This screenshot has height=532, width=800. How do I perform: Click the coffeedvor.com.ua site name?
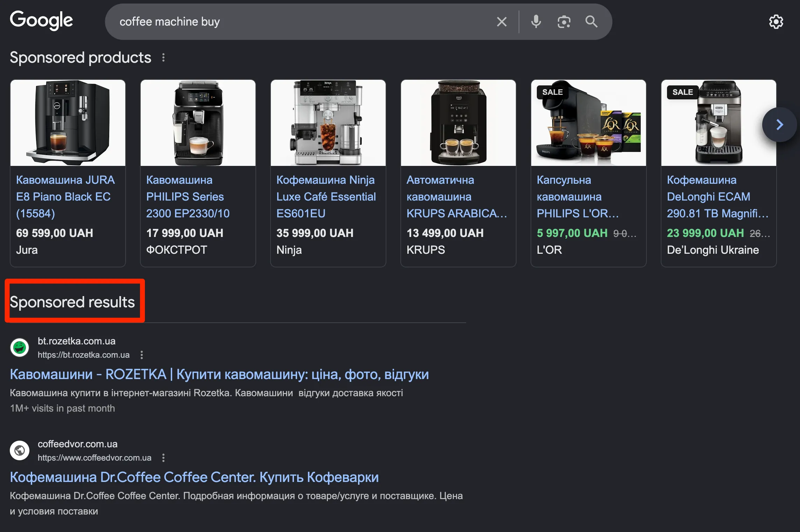78,444
